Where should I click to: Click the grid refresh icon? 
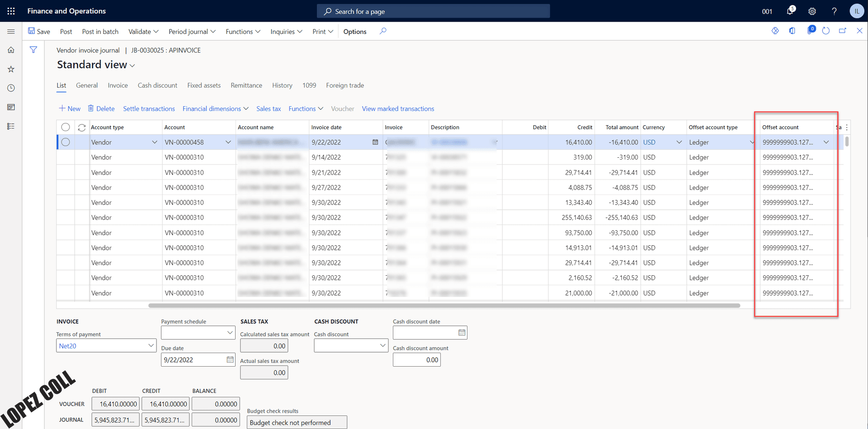pyautogui.click(x=82, y=127)
